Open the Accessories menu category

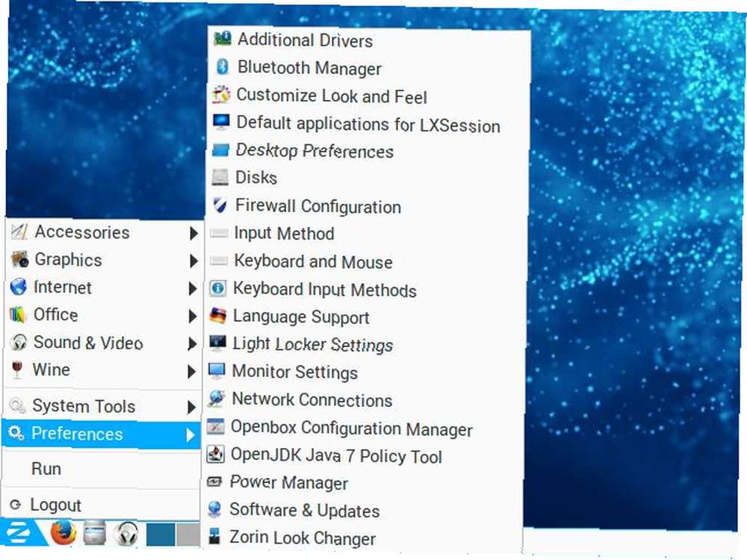point(105,232)
